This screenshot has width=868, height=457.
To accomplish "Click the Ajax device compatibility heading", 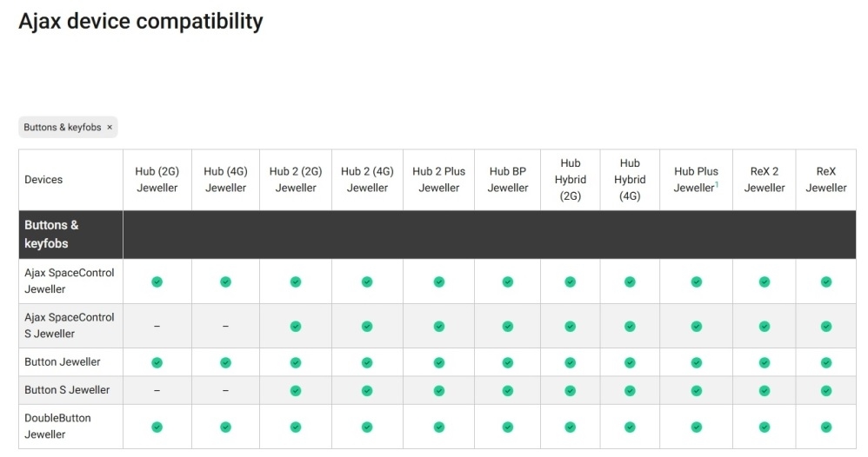I will click(x=141, y=21).
